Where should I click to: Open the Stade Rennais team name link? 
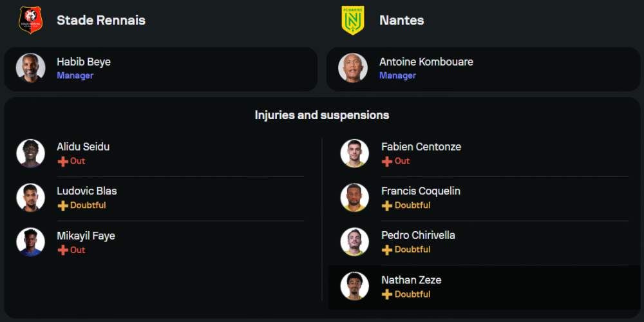[101, 20]
